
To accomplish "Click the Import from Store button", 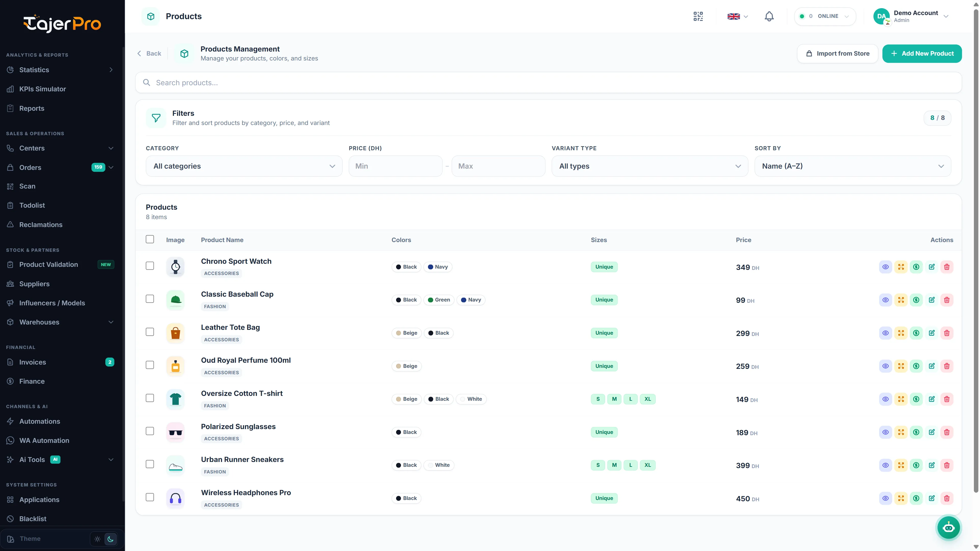I will (837, 54).
